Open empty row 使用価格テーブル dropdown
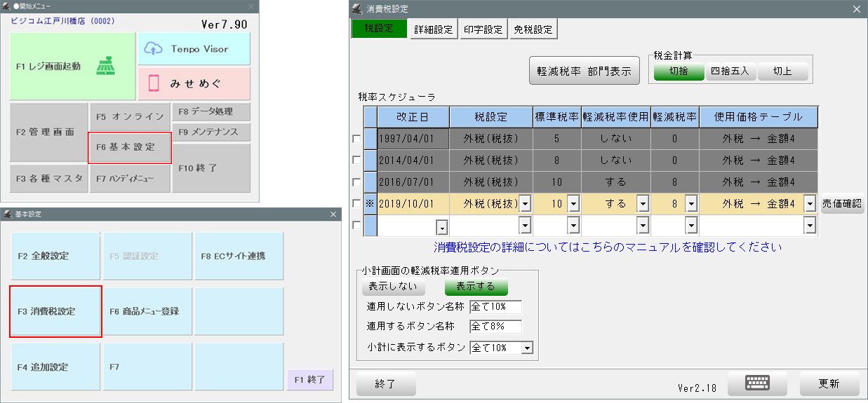 point(810,226)
